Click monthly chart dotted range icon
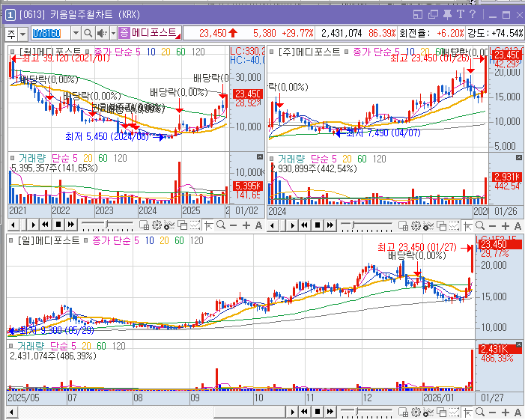The image size is (525, 420). [195, 225]
